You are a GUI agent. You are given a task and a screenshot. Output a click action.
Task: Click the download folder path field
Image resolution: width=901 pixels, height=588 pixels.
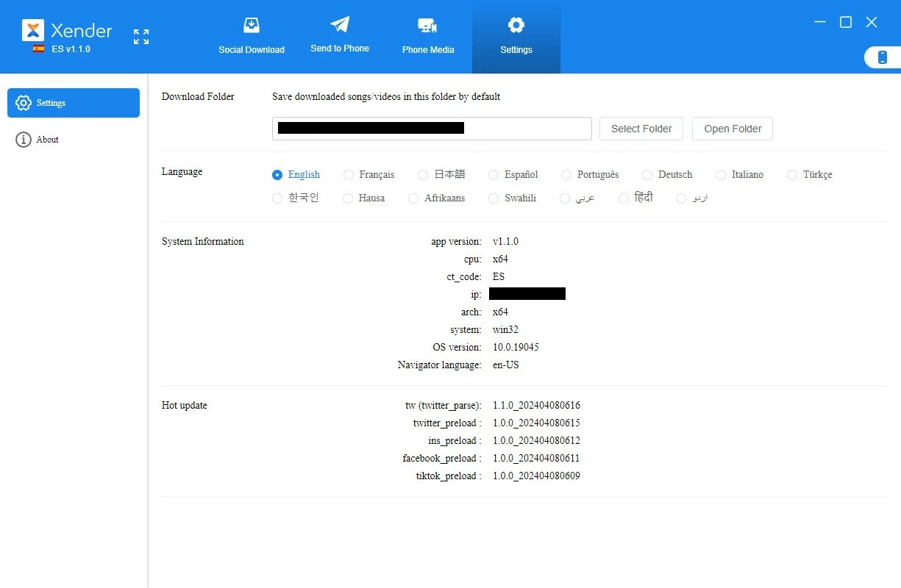(x=432, y=129)
